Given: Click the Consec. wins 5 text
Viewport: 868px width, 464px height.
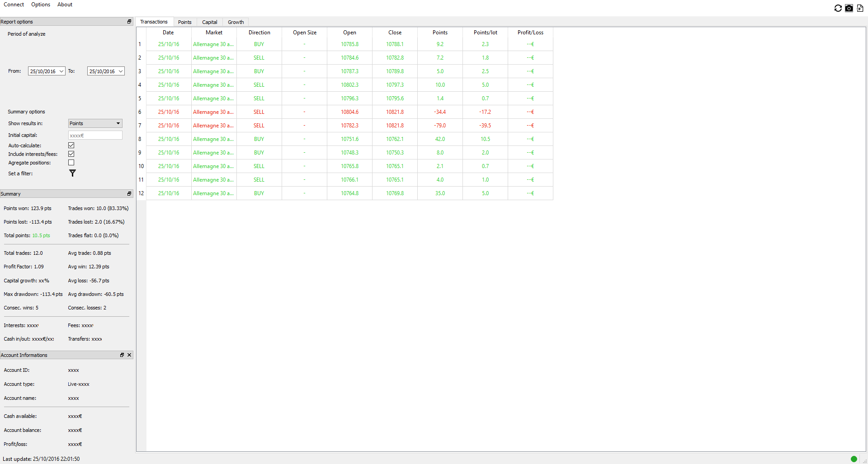Looking at the screenshot, I should [x=21, y=308].
